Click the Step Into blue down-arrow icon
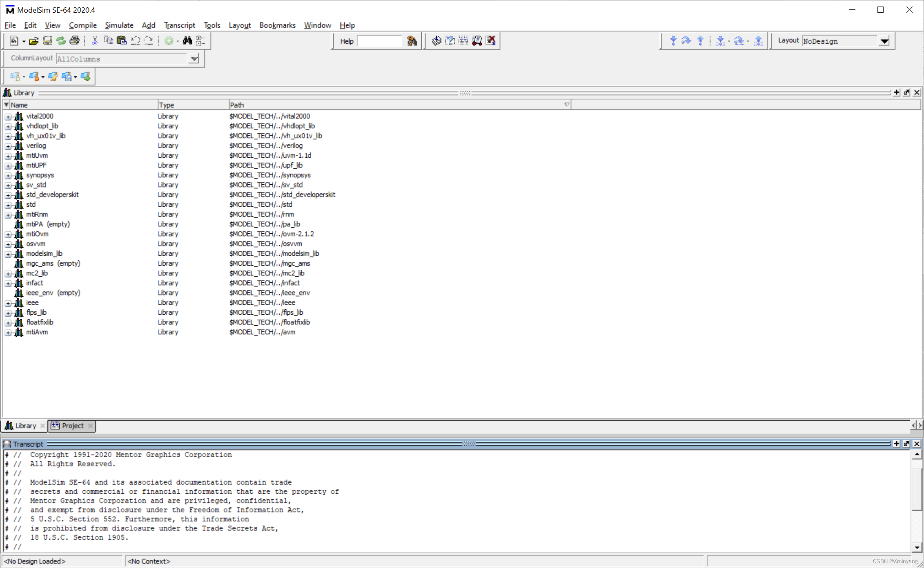 click(673, 41)
